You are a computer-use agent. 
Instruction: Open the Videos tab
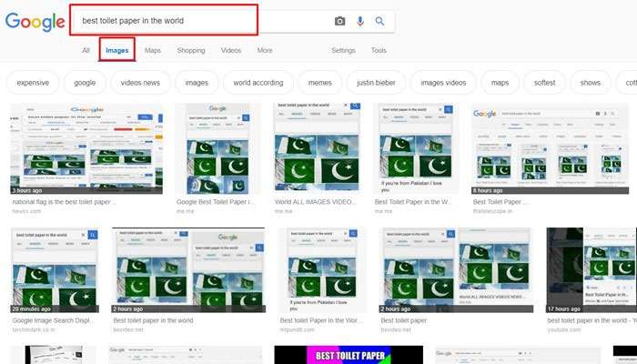(x=231, y=50)
